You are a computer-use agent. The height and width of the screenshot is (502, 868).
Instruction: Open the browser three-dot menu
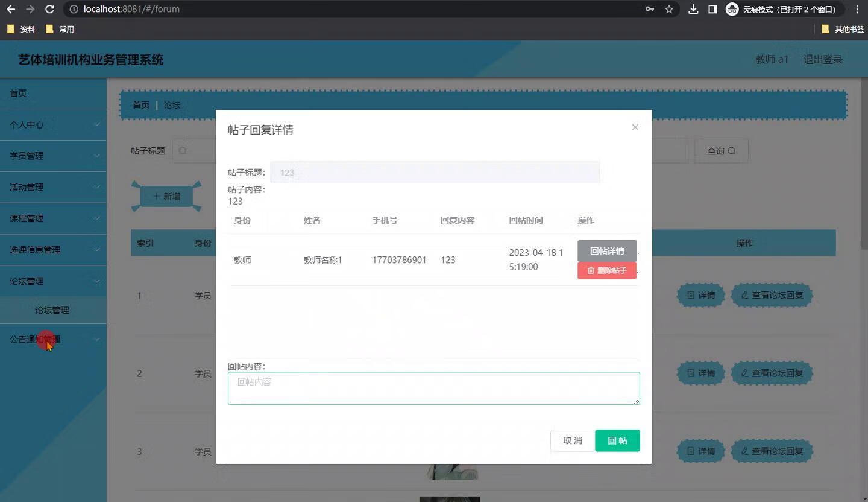point(857,9)
